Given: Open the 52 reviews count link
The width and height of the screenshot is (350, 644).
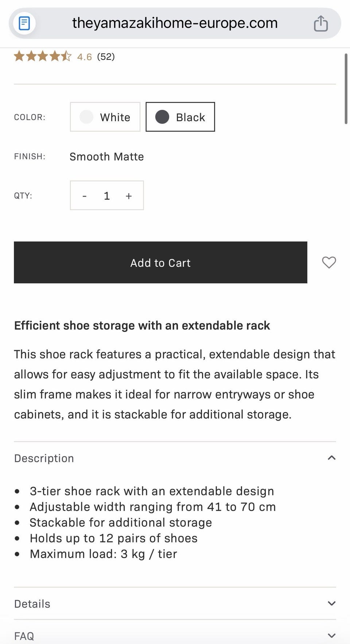Looking at the screenshot, I should (x=106, y=57).
